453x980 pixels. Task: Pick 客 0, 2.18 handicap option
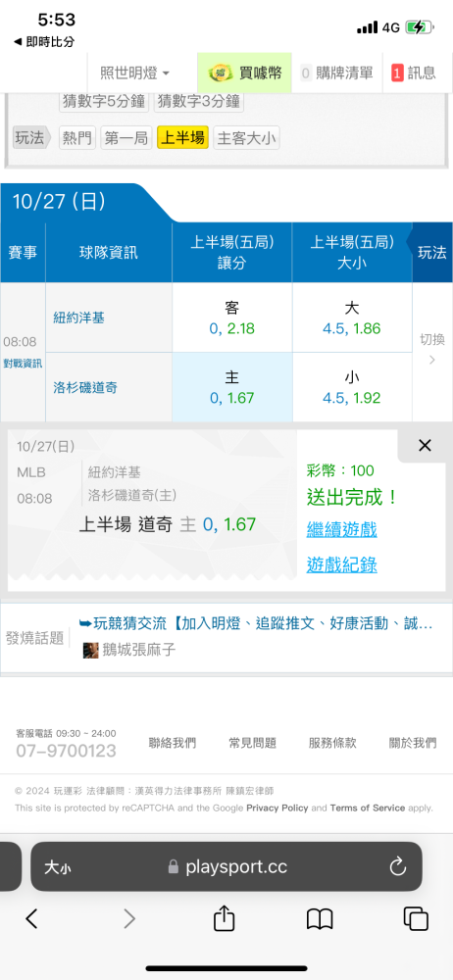pyautogui.click(x=232, y=318)
